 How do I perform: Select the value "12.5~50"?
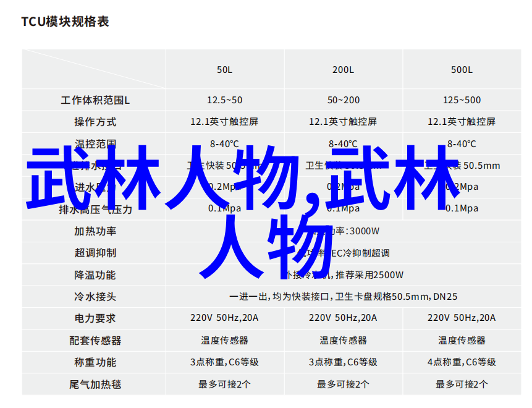coord(225,100)
